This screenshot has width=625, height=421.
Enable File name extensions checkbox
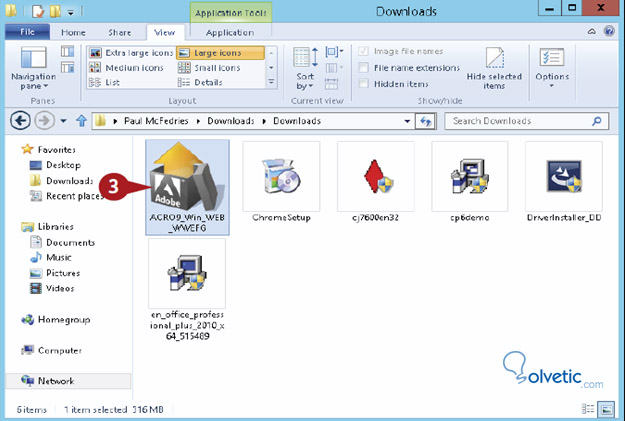pos(363,68)
